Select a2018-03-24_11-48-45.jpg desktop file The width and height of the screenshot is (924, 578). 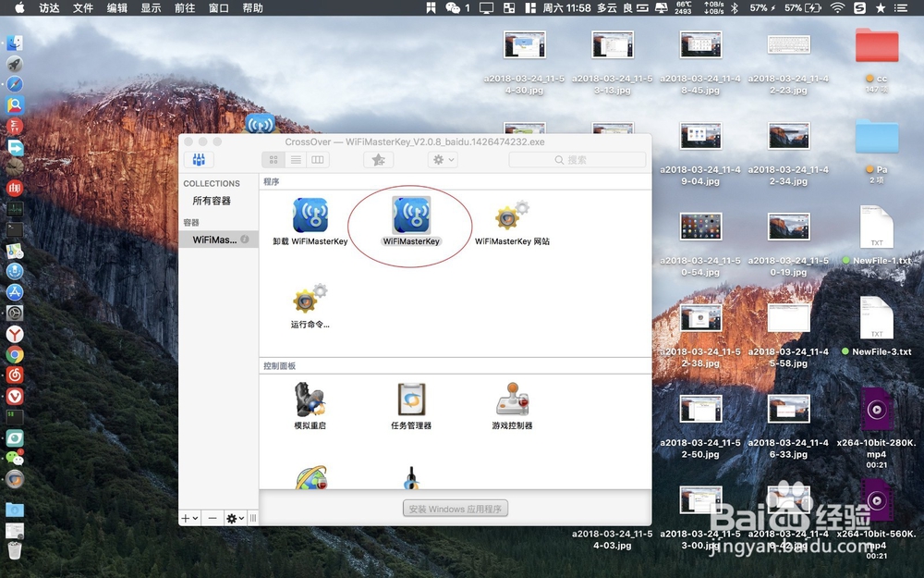tap(700, 44)
